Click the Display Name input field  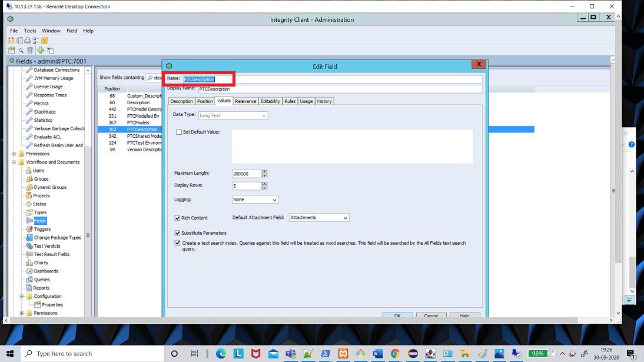[340, 89]
